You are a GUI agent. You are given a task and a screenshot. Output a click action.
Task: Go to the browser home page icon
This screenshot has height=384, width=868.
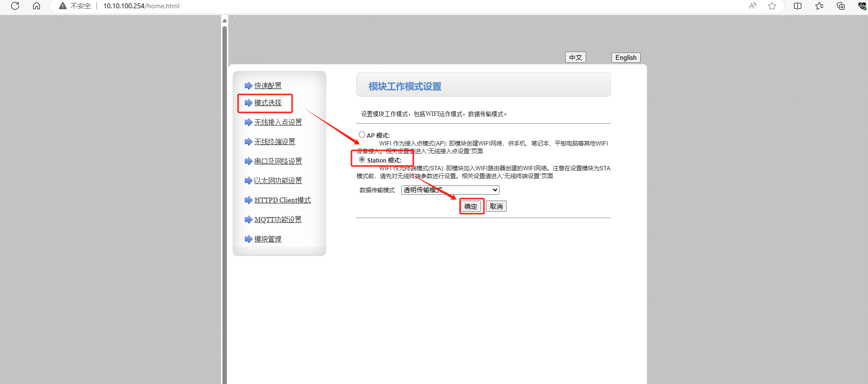37,6
